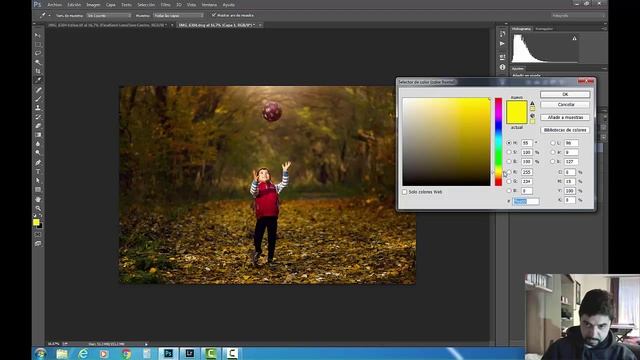The height and width of the screenshot is (360, 640).
Task: Select the Blur tool
Action: [38, 144]
